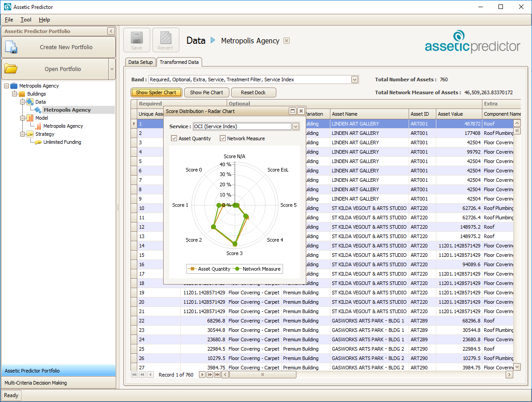Click the Asset Name column header
Image resolution: width=532 pixels, height=402 pixels.
pos(369,114)
